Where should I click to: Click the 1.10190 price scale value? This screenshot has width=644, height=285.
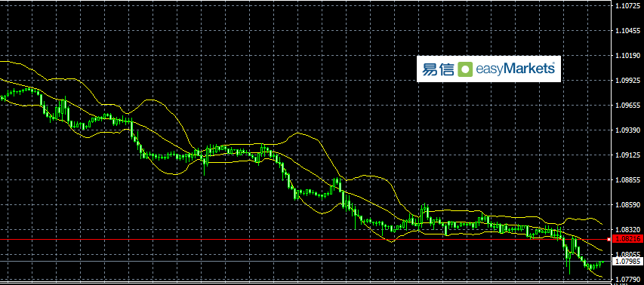[627, 56]
